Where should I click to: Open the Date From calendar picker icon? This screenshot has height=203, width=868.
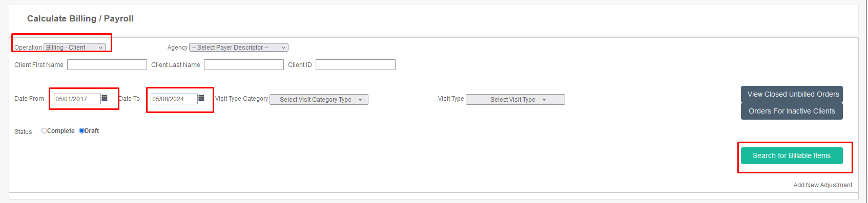click(105, 98)
